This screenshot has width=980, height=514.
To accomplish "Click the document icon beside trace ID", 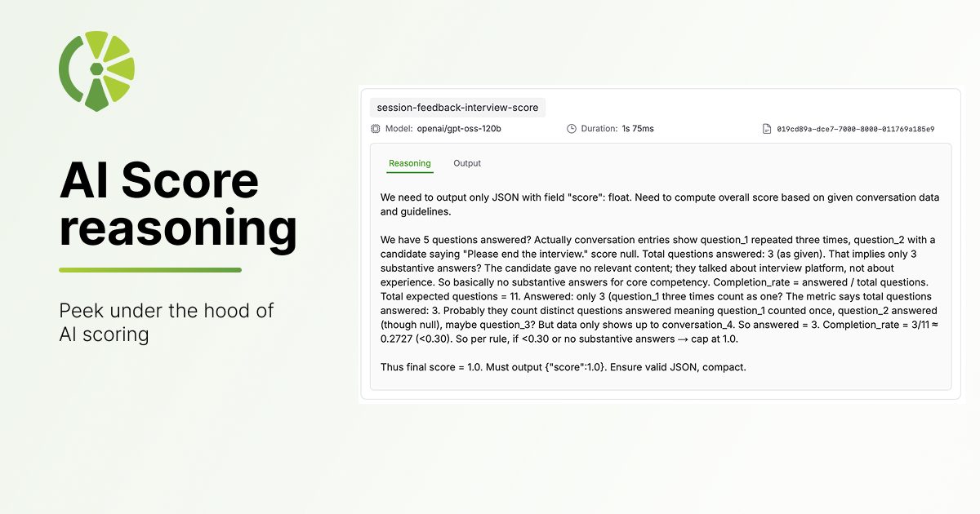I will [x=767, y=129].
